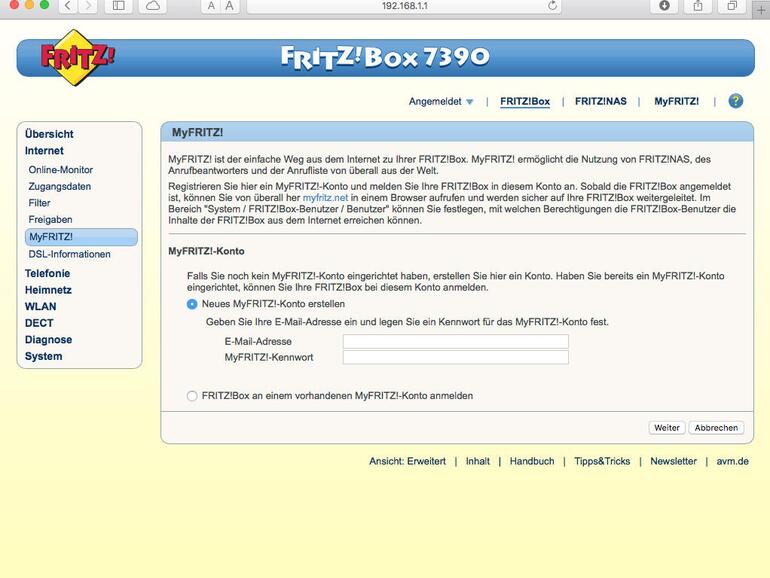Visit the avm.de footer link
The image size is (770, 578).
(732, 462)
